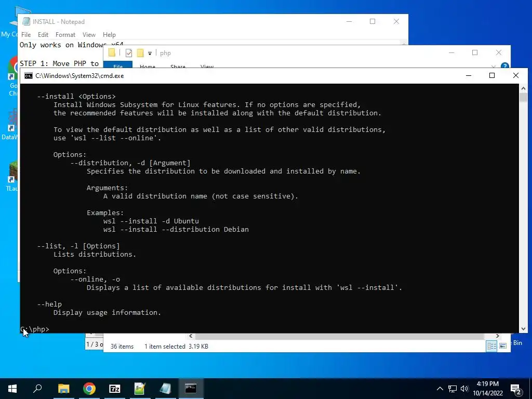Maximize the cmd.exe window

[492, 75]
